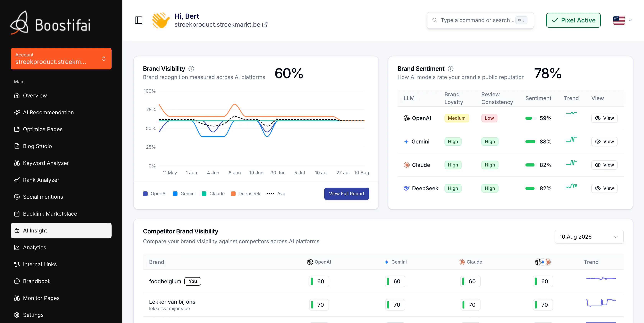Click foodbelgium trend sparkline
The height and width of the screenshot is (323, 644).
point(600,279)
